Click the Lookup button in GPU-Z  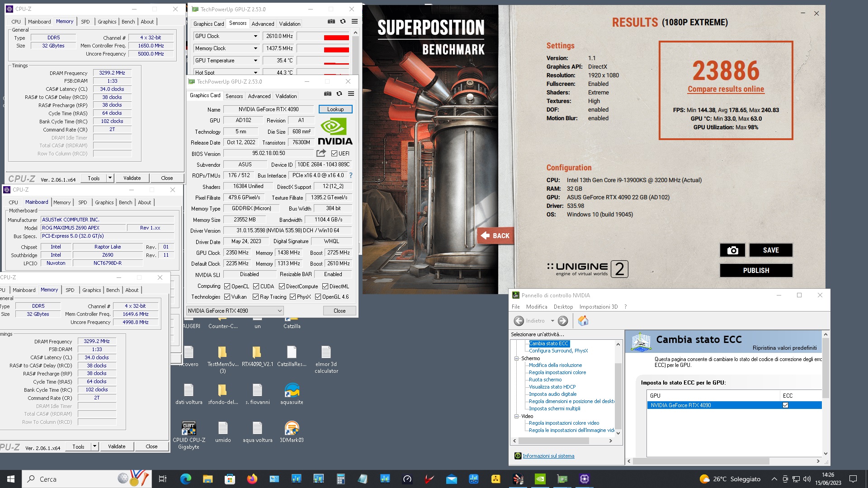point(335,109)
